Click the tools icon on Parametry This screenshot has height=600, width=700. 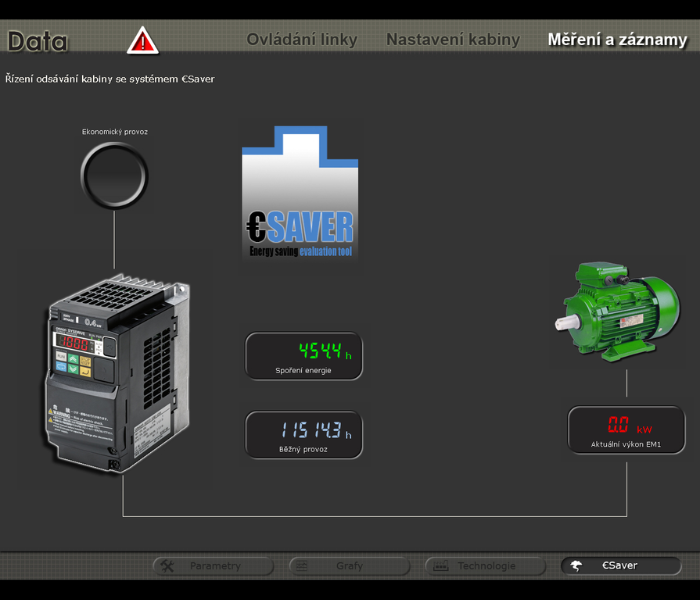[x=167, y=566]
